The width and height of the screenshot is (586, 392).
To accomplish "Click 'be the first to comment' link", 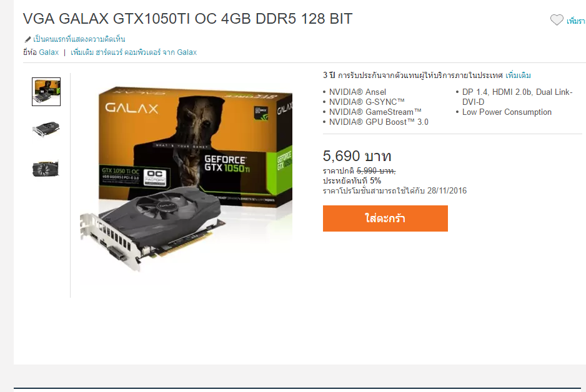I will click(79, 39).
